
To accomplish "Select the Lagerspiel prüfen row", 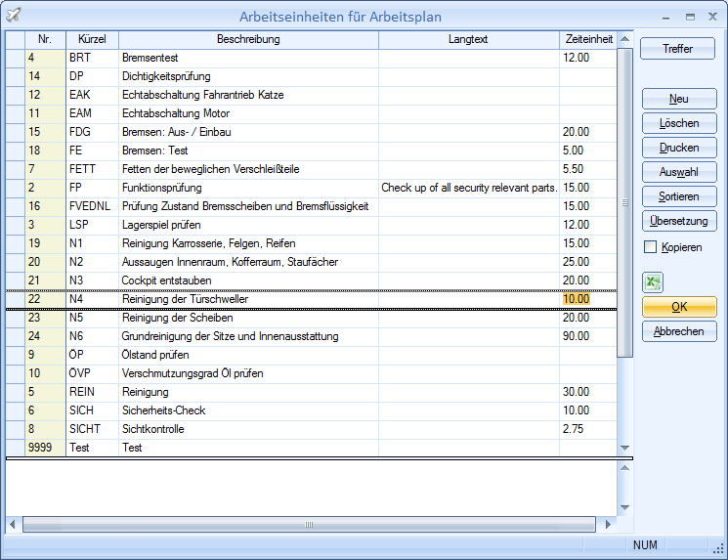I will click(311, 225).
